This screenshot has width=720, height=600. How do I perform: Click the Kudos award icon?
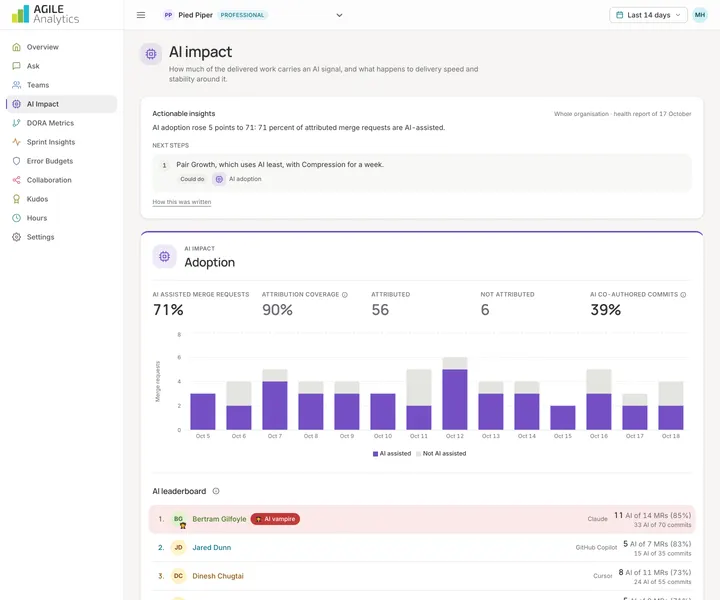[x=17, y=199]
